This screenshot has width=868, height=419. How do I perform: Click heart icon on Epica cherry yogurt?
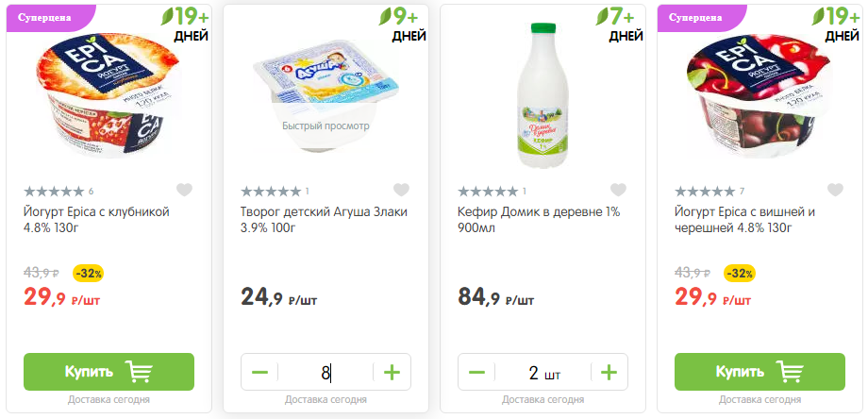point(836,190)
